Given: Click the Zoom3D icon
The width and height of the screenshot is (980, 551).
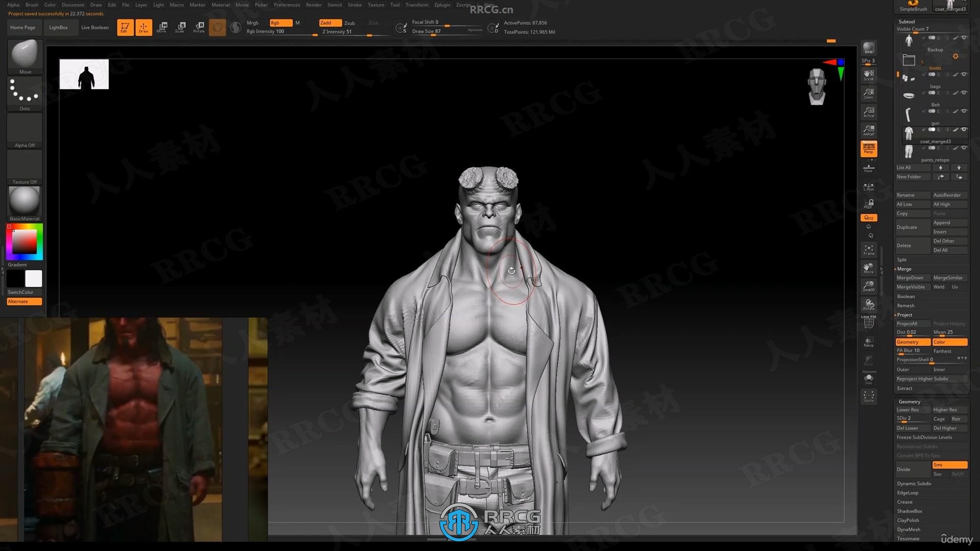Looking at the screenshot, I should pyautogui.click(x=868, y=287).
